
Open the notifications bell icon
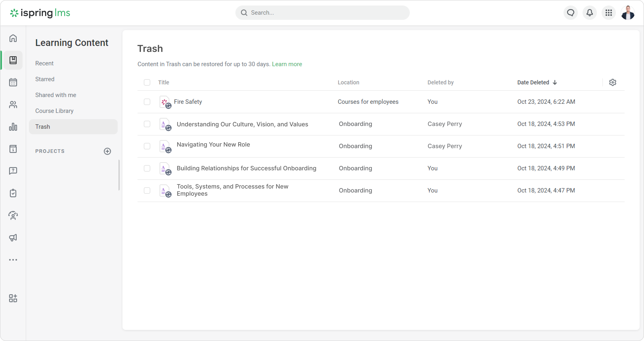(x=590, y=13)
